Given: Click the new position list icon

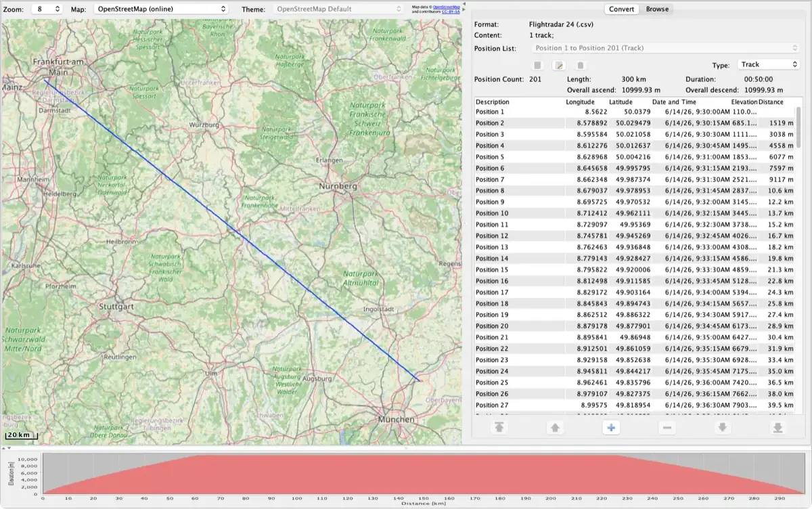Looking at the screenshot, I should coord(537,66).
